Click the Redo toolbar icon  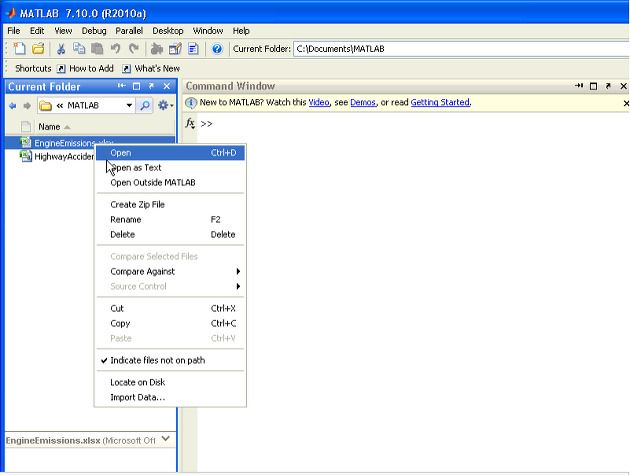tap(134, 49)
